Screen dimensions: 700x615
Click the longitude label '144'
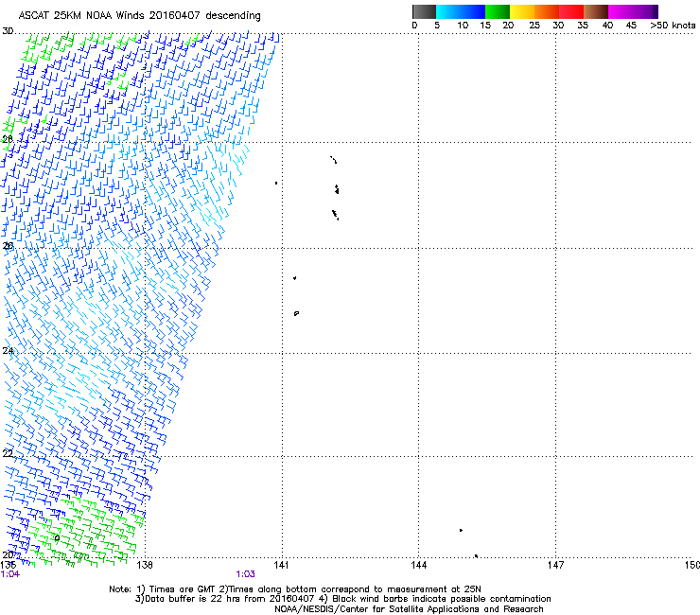click(x=419, y=565)
